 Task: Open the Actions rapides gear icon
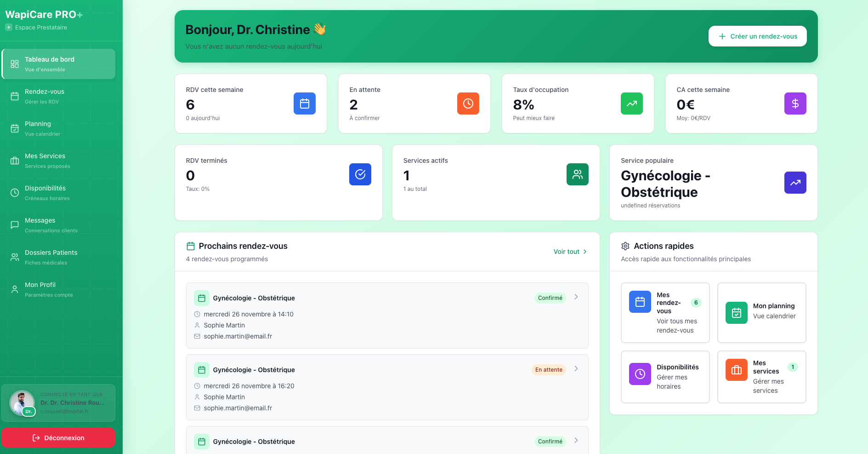(x=625, y=246)
